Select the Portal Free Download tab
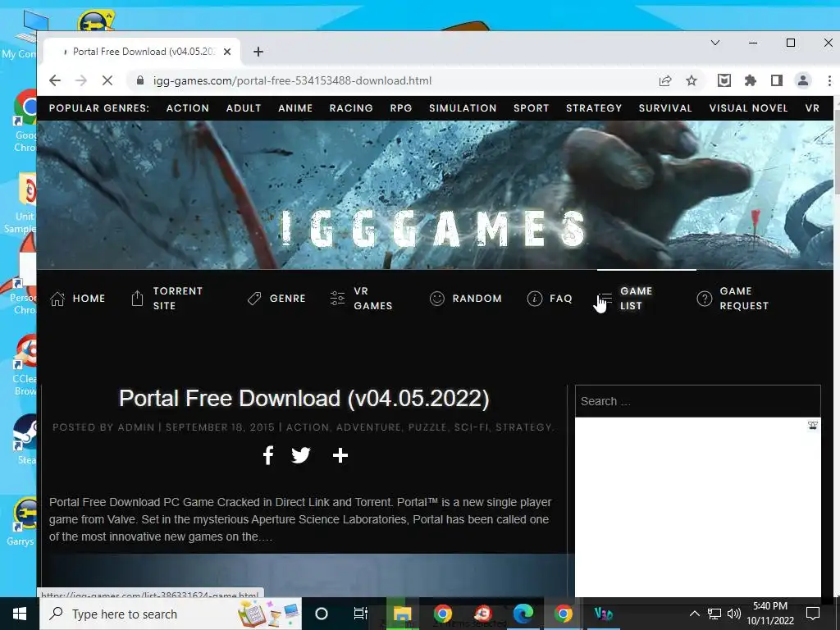840x630 pixels. pos(141,52)
